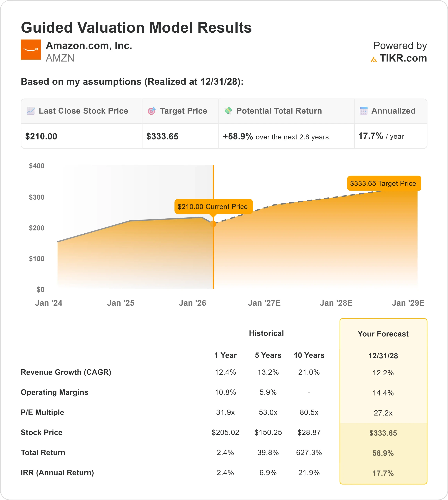Click the $210.00 Current Price label
Screen dimensions: 448x500
[213, 207]
